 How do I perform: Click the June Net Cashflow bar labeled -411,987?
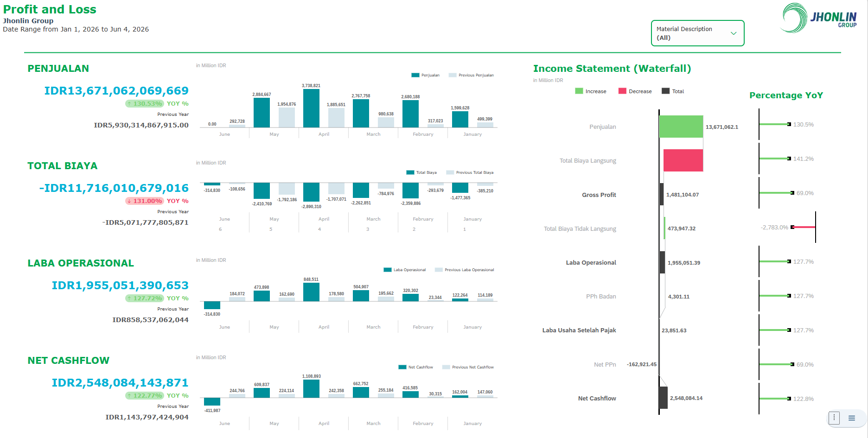[x=212, y=402]
